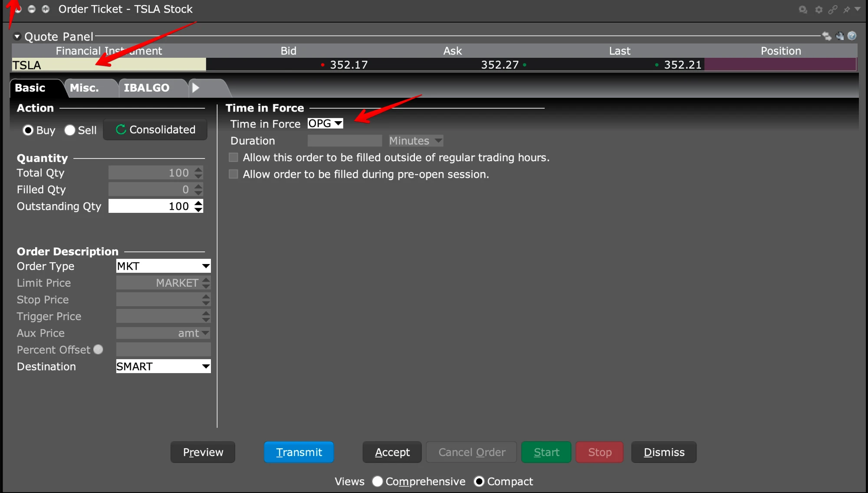Click the Accept button
The width and height of the screenshot is (868, 493).
392,452
